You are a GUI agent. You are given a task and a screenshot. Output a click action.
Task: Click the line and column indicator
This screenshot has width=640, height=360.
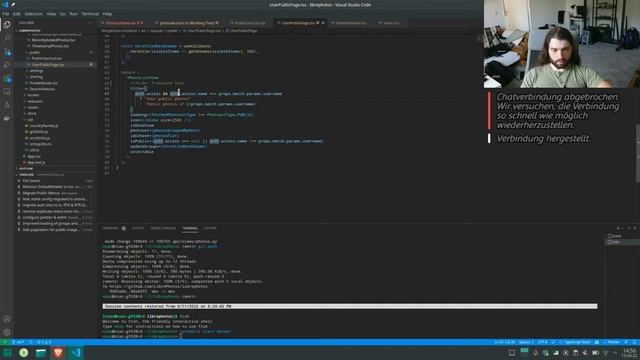[504, 342]
